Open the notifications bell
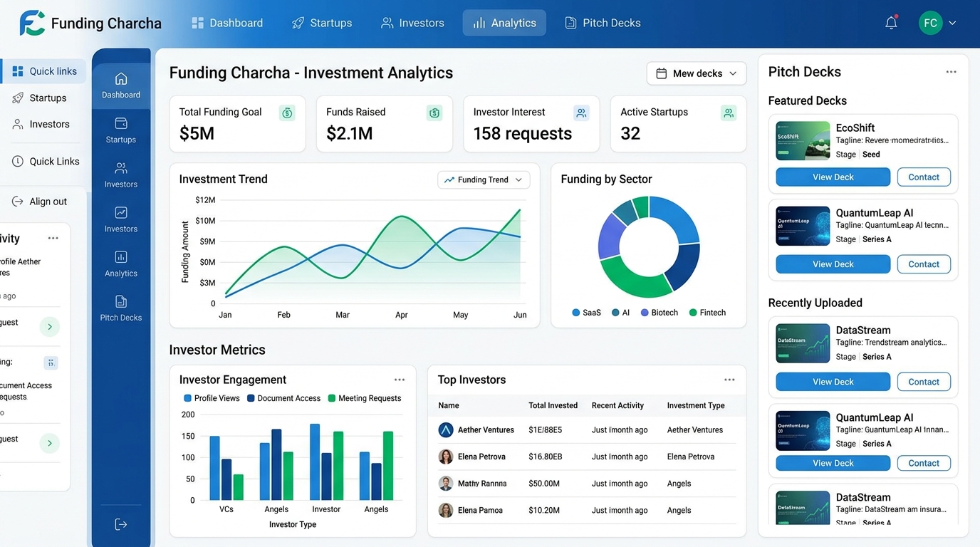Image resolution: width=980 pixels, height=547 pixels. 891,23
